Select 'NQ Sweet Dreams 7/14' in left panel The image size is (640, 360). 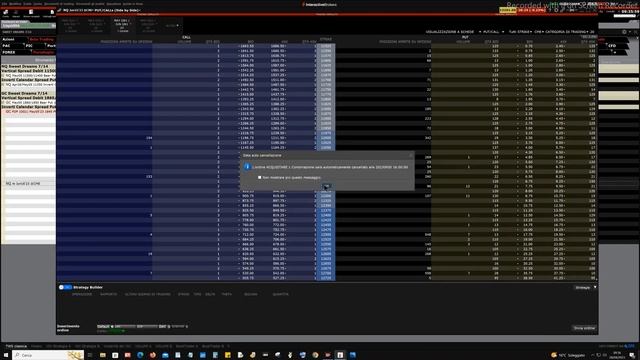click(25, 66)
